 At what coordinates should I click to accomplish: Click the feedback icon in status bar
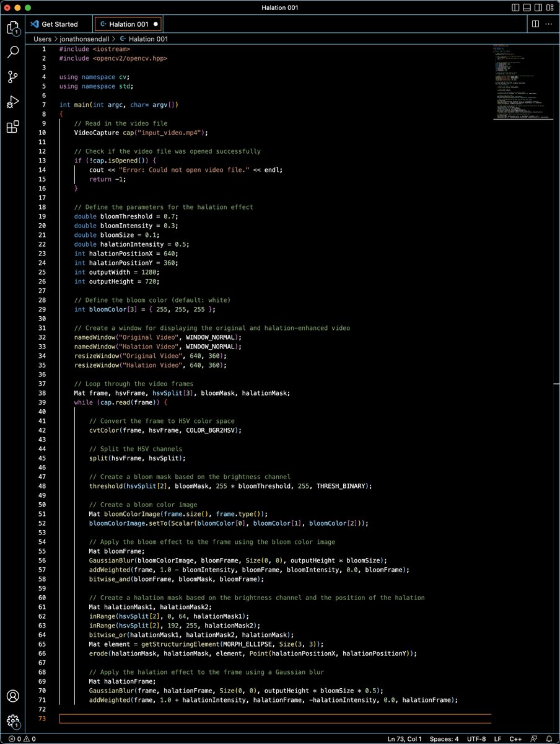click(533, 738)
